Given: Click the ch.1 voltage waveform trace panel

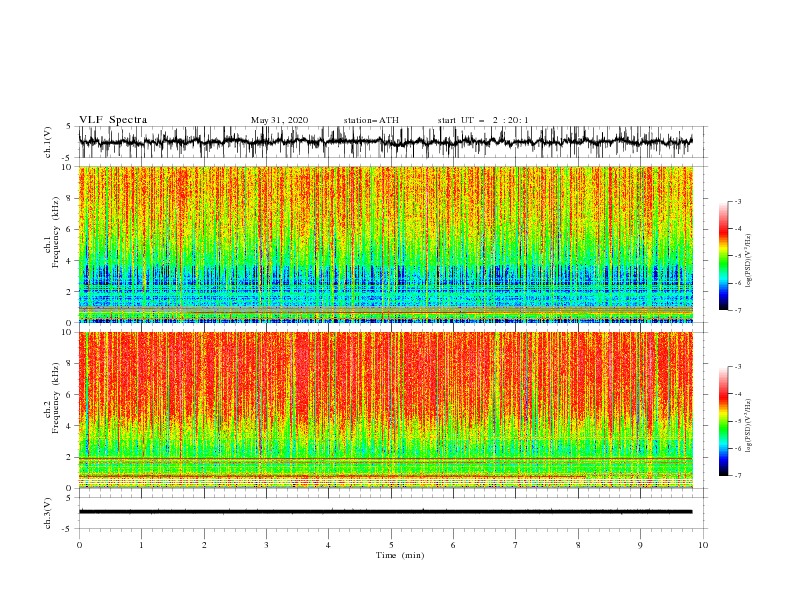Looking at the screenshot, I should 392,142.
